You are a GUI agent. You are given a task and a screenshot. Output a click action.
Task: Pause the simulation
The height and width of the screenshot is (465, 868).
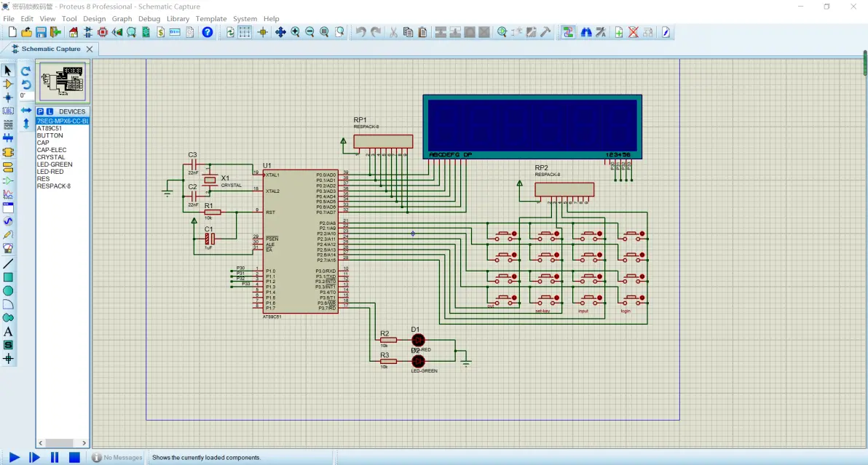[54, 457]
